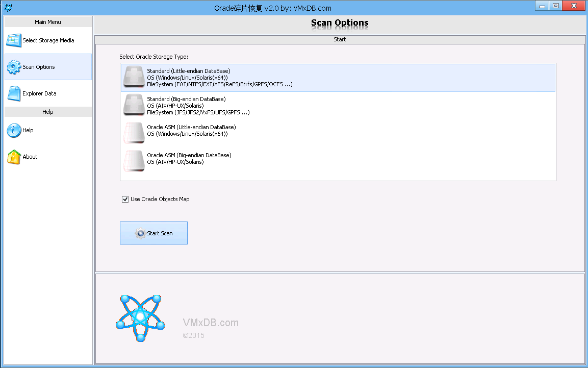
Task: Maximize the application window
Action: [556, 6]
